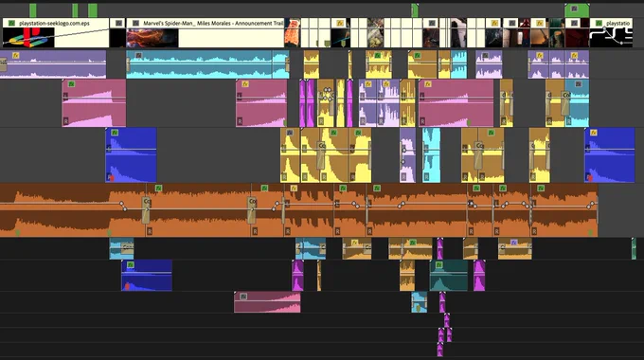Select white PS5 logo thumbnail on black

[x=612, y=37]
